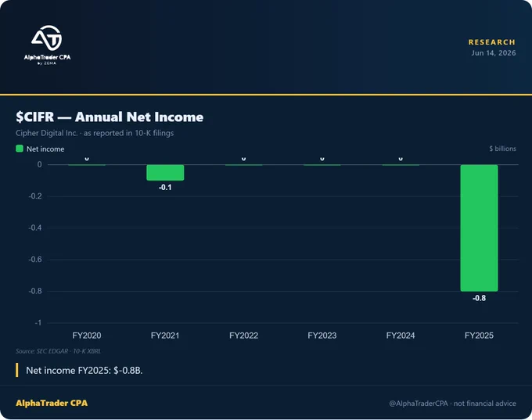This screenshot has height=420, width=532.
Task: Click the Source: SEC EDGAR note
Action: tap(59, 351)
